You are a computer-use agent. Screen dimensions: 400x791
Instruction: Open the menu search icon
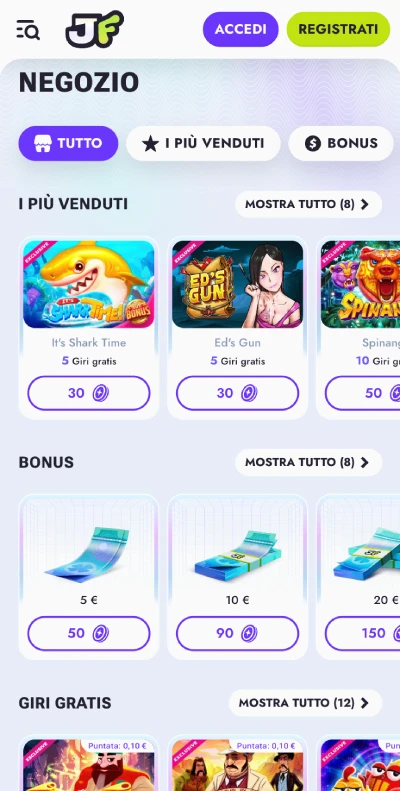(28, 30)
